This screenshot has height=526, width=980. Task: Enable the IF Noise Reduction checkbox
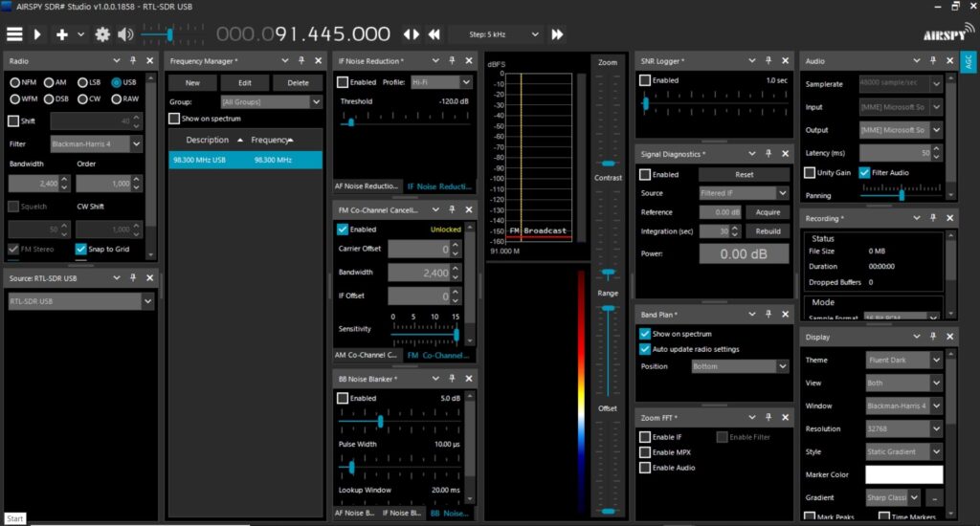coord(343,82)
